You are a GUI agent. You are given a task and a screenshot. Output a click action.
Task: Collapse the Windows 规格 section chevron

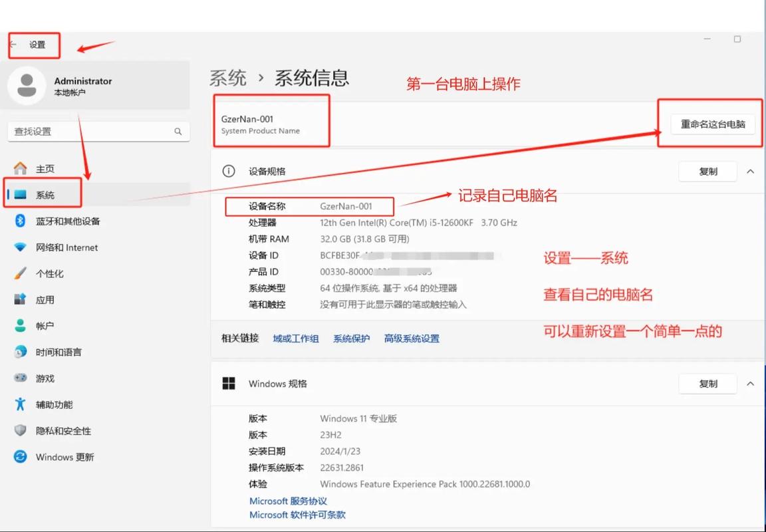[751, 384]
